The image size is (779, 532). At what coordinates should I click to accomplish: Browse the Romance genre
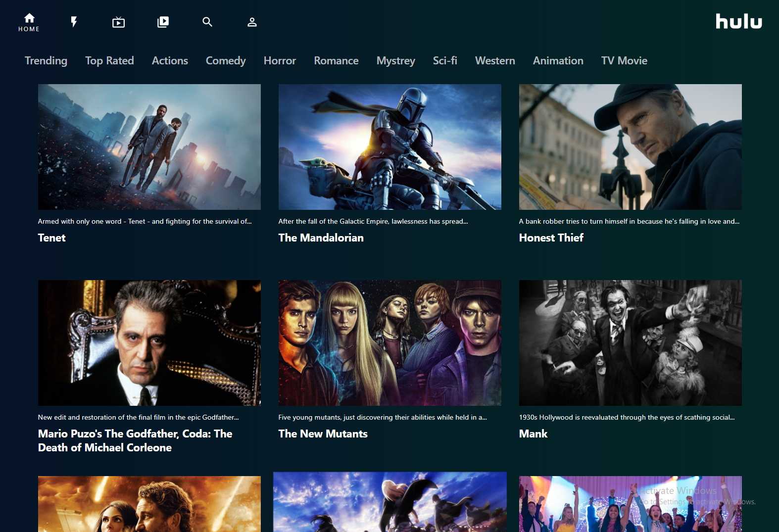[x=336, y=61]
